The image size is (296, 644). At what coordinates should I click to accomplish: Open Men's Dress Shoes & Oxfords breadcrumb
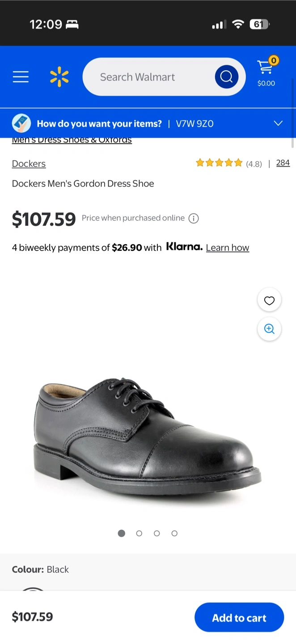[x=72, y=140]
